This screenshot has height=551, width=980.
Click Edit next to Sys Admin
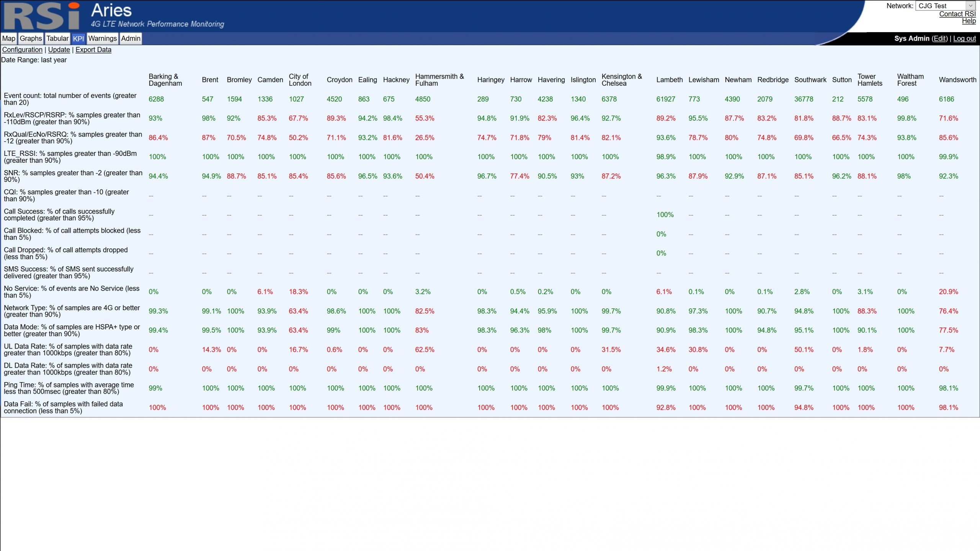(x=939, y=38)
